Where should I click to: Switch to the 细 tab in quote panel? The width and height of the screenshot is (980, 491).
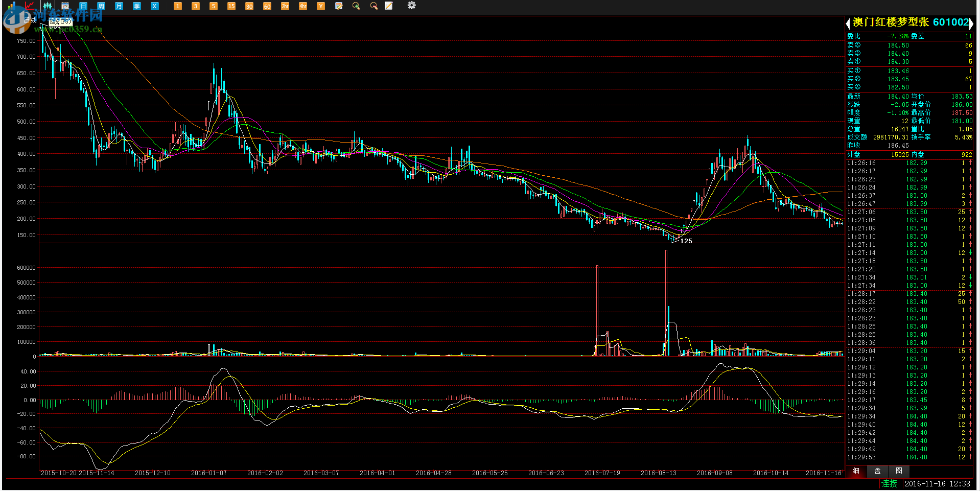[856, 471]
